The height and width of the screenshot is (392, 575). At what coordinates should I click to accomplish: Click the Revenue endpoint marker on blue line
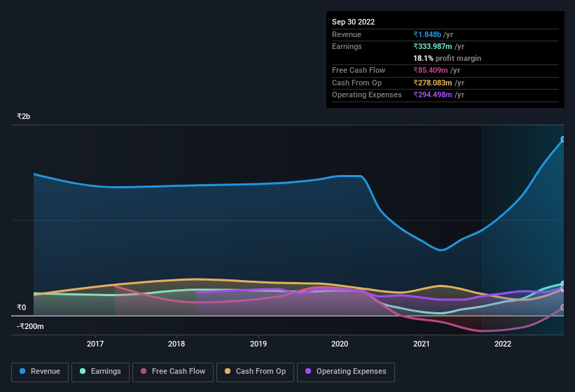[563, 139]
